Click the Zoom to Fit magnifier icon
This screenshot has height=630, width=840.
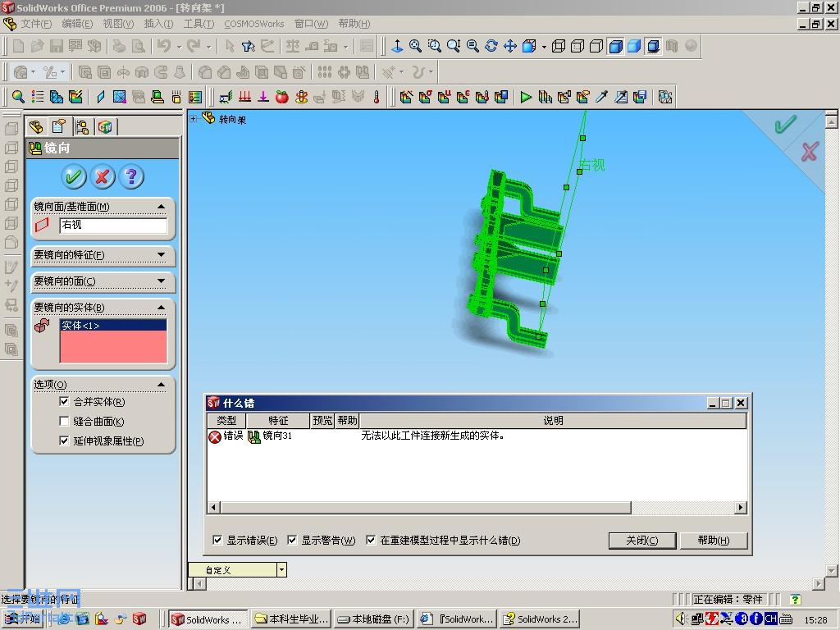click(415, 46)
